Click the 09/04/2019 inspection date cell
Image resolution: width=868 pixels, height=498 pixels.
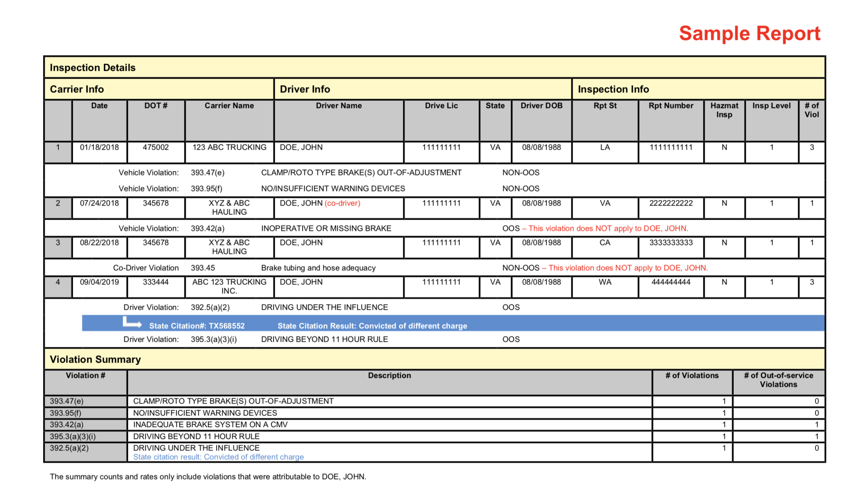coord(99,282)
